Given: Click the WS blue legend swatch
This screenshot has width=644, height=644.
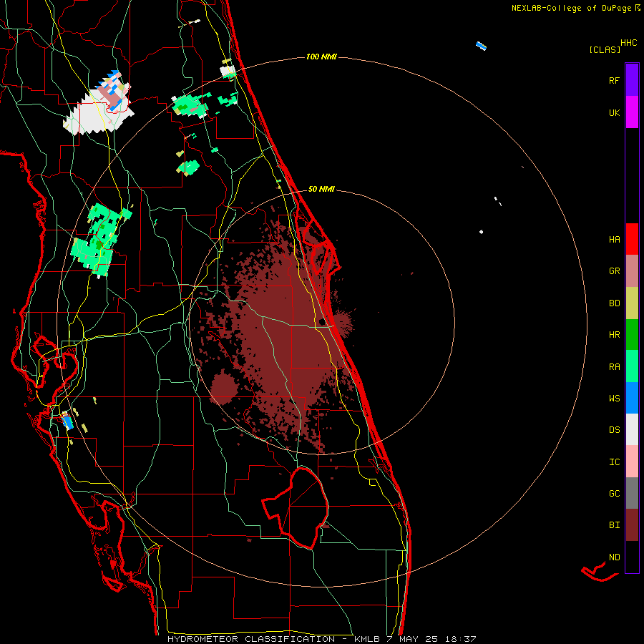Looking at the screenshot, I should (x=632, y=398).
